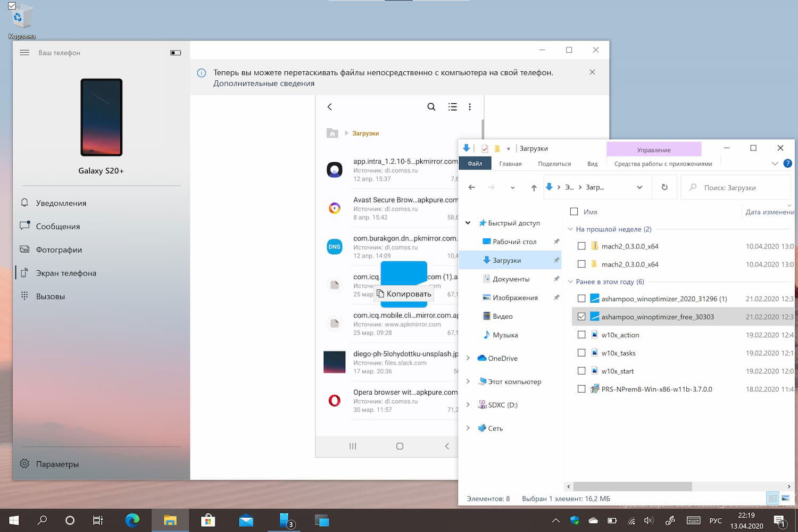Check the box for PRS-NPrem8-Win-x86-w11b-3.7.0.0
Screen dimensions: 798x532
pyautogui.click(x=581, y=389)
